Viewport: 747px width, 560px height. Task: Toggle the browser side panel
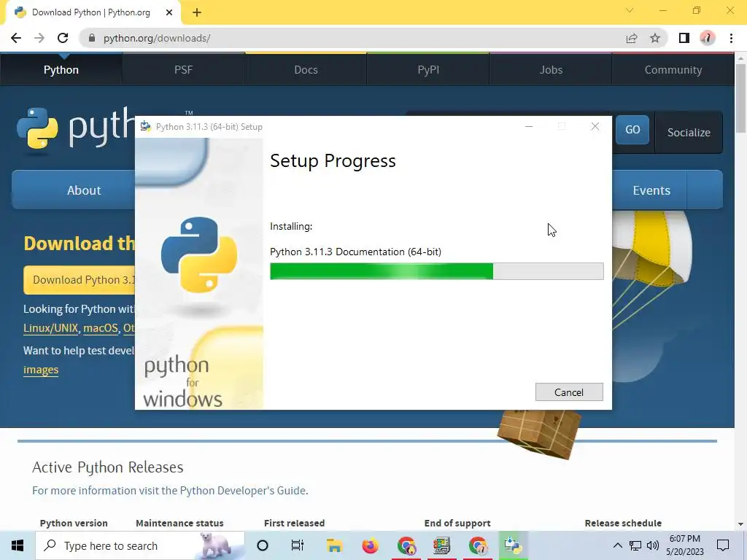684,38
